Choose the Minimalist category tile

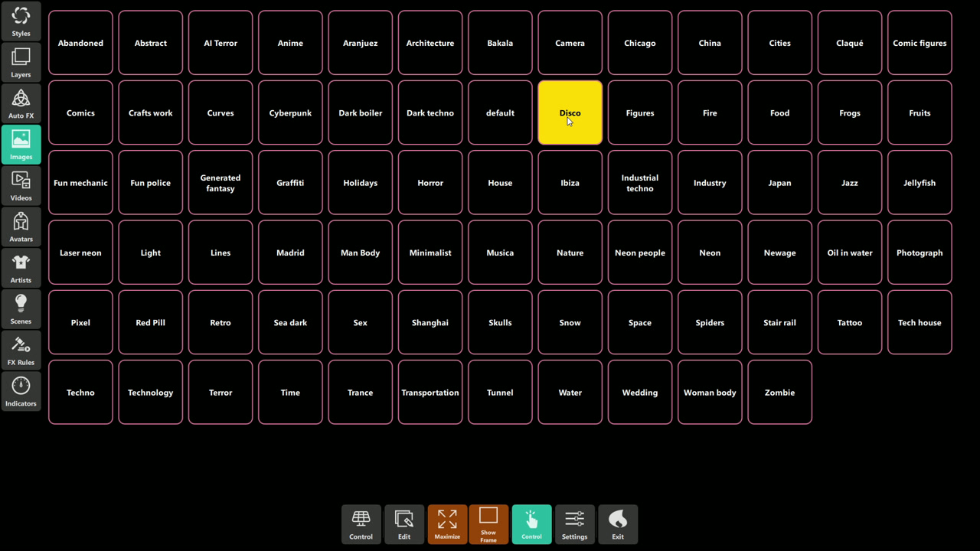click(x=430, y=253)
